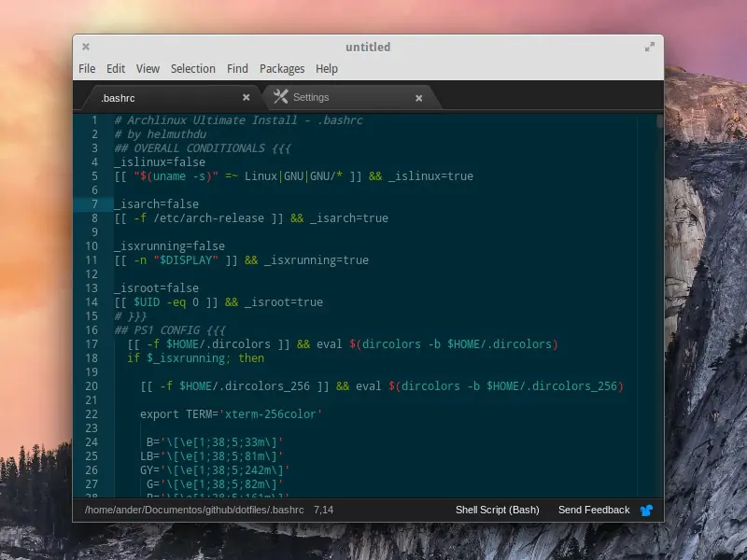
Task: Click the '# }}}' comment on line 15
Action: click(x=131, y=316)
